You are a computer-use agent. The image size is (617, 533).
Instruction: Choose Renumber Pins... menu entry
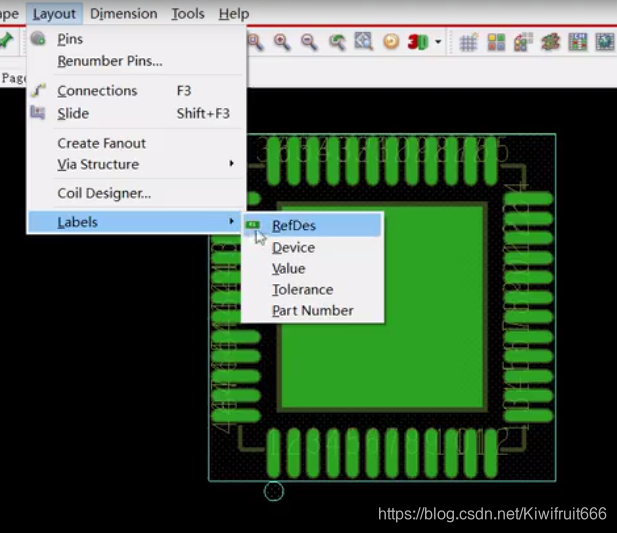tap(137, 61)
